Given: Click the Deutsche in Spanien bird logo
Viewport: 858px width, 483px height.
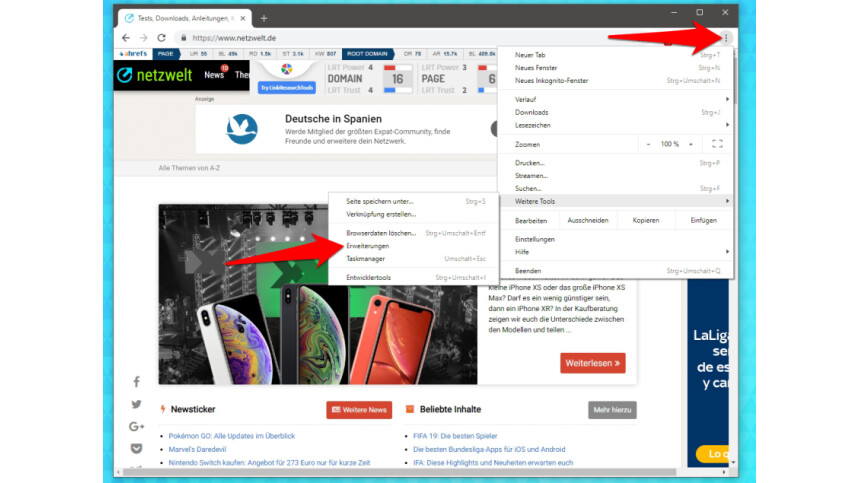Looking at the screenshot, I should [241, 129].
